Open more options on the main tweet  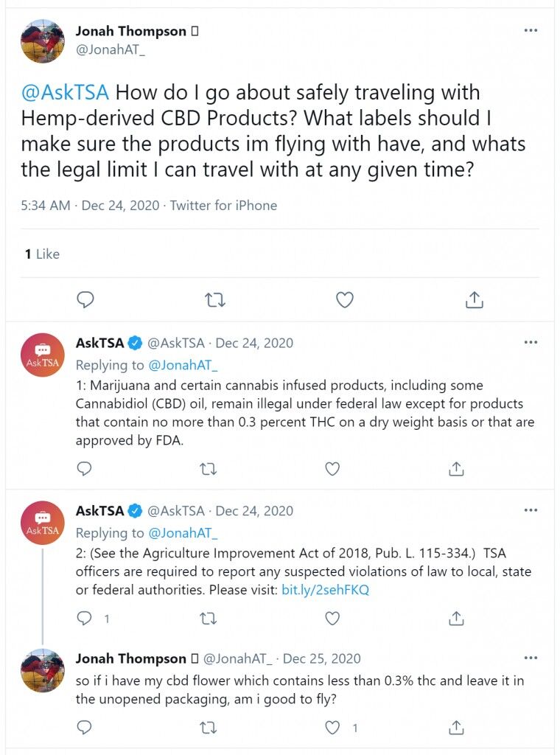click(531, 30)
